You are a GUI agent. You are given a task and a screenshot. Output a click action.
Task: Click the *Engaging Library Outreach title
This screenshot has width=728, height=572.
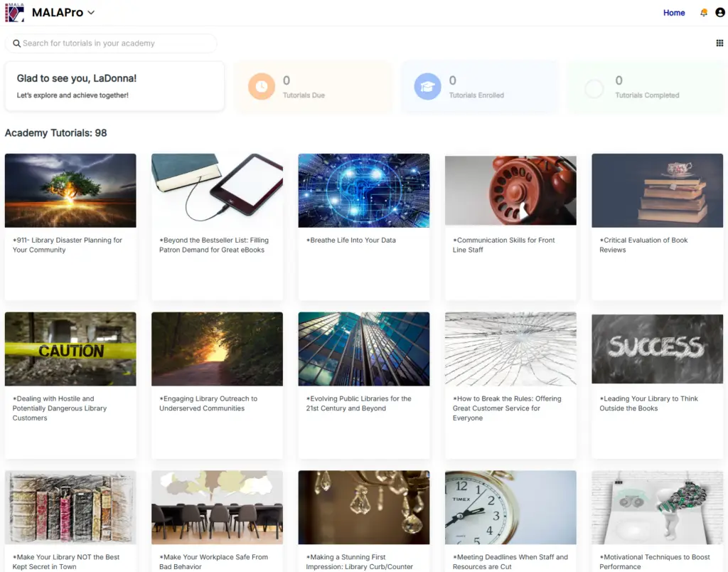coord(208,403)
